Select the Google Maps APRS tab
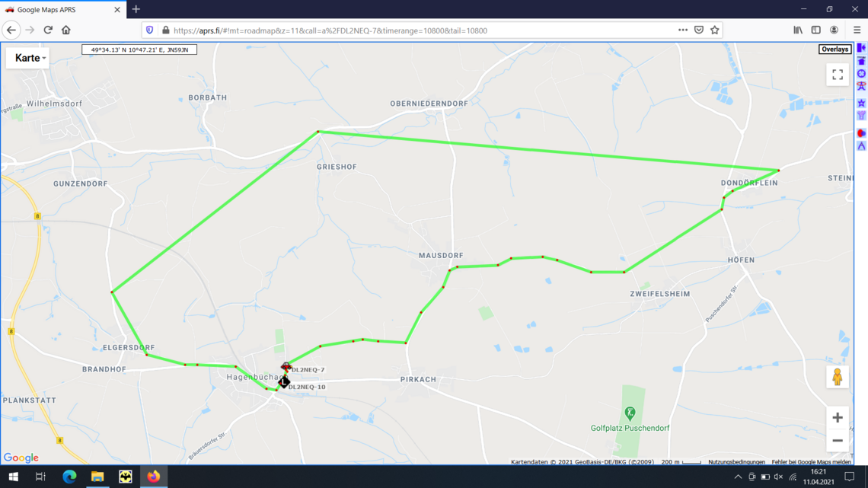 (x=62, y=9)
